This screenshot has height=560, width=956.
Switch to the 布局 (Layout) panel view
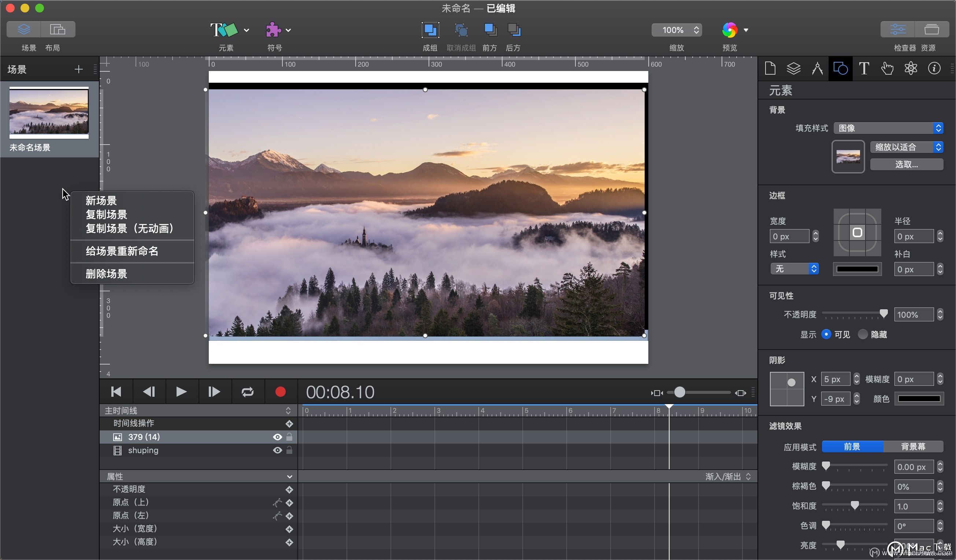coord(58,30)
